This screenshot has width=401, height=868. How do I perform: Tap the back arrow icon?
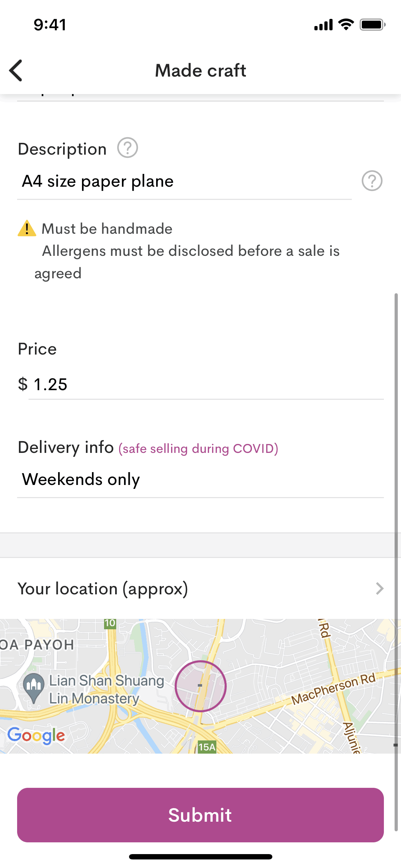16,71
